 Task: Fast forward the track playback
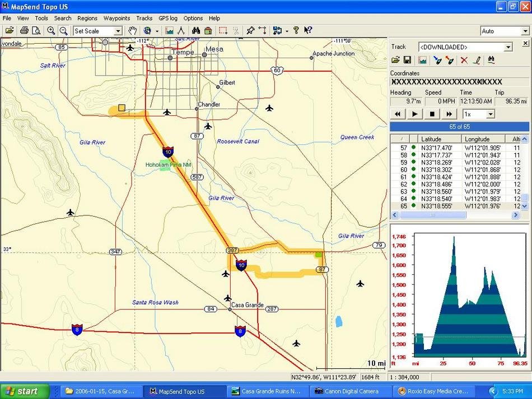coord(449,114)
